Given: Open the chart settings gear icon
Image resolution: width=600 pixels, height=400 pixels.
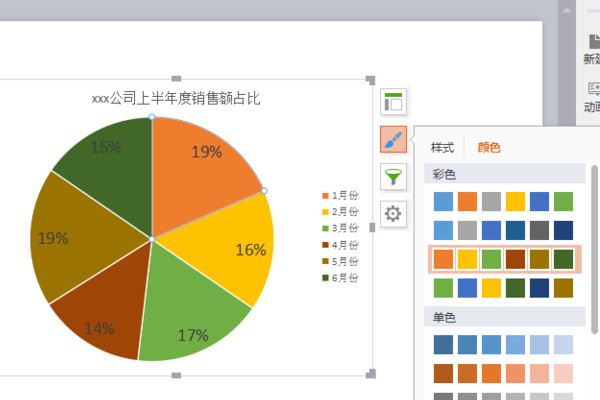Looking at the screenshot, I should pyautogui.click(x=393, y=214).
